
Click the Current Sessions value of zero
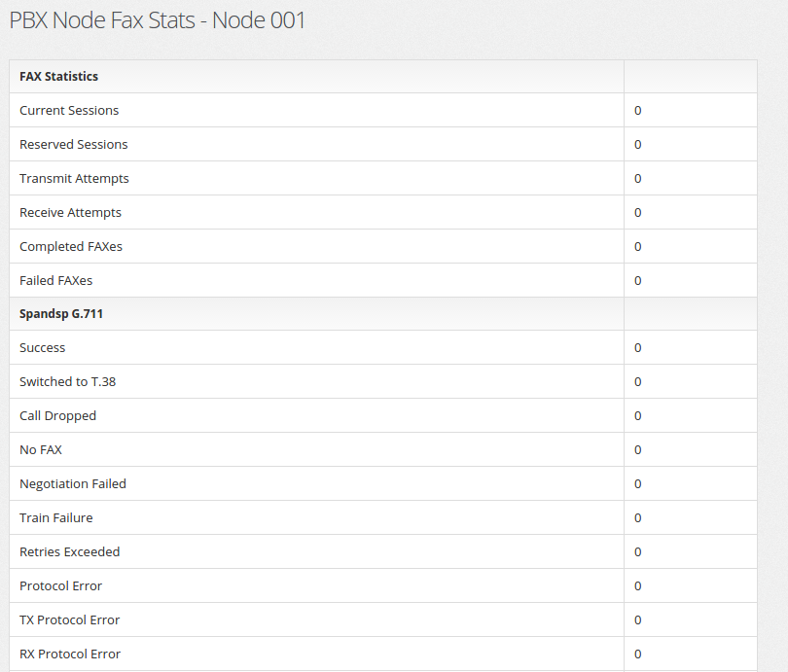(x=638, y=111)
